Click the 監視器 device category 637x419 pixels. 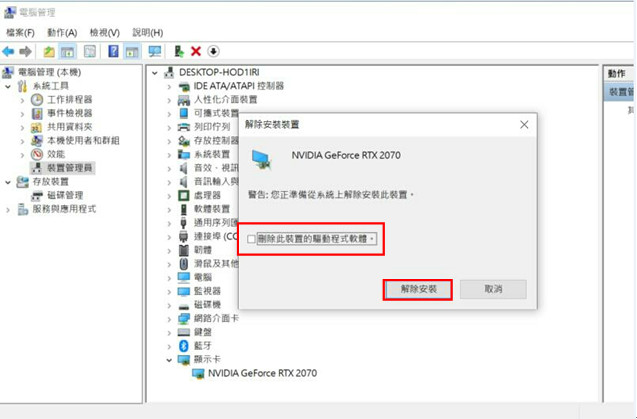(x=207, y=291)
